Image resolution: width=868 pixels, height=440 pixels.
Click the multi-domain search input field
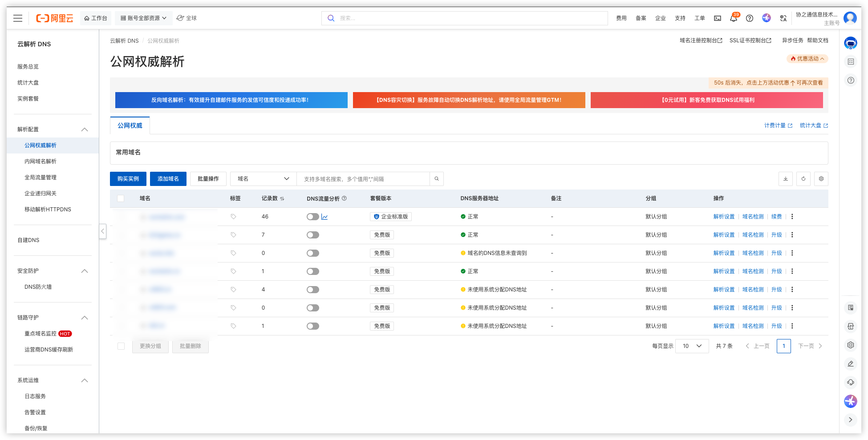coord(363,179)
